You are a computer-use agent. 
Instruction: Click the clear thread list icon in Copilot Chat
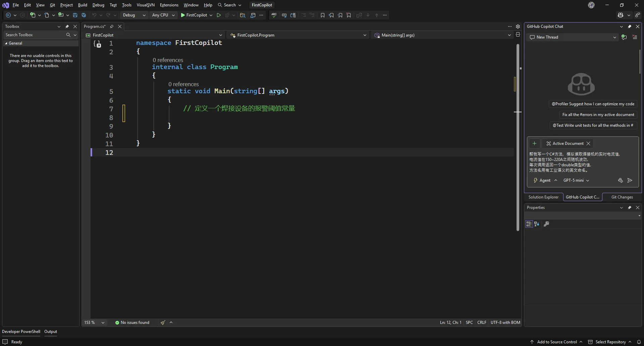pos(635,37)
